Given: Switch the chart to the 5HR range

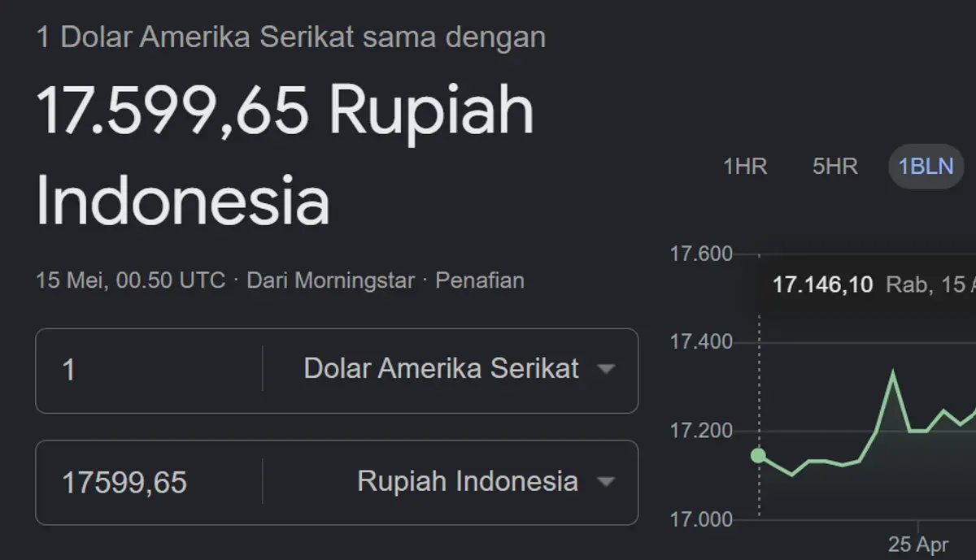Looking at the screenshot, I should 834,167.
